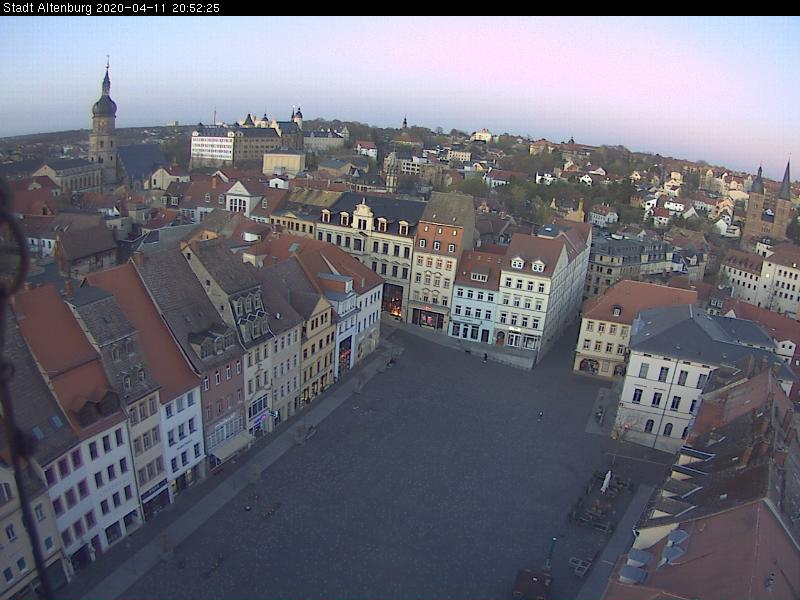Click the 'Stadt Altenburg' timestamp overlay text
Screen dimensions: 800x600
click(111, 8)
